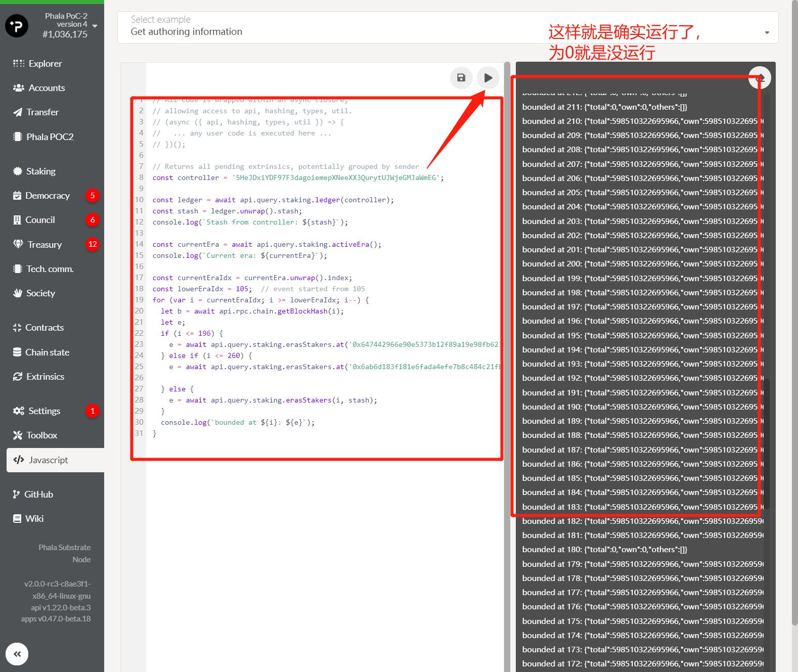Collapse the sidebar with double-chevron button
This screenshot has width=798, height=672.
click(x=17, y=654)
